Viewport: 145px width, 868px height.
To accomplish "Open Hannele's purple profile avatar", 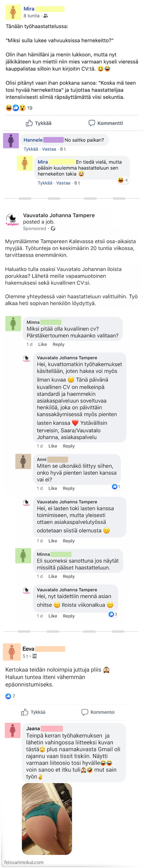I will point(11,140).
